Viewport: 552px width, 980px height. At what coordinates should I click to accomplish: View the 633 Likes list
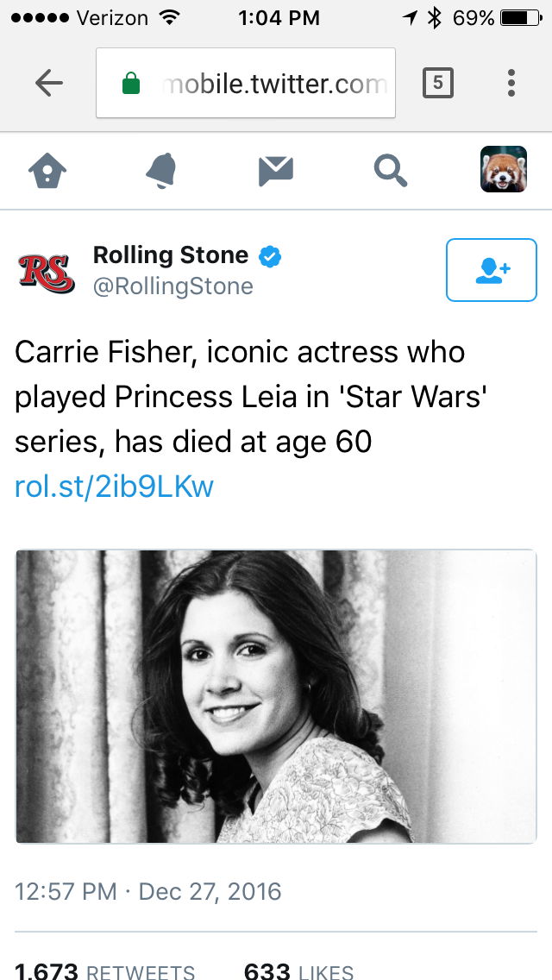point(298,971)
